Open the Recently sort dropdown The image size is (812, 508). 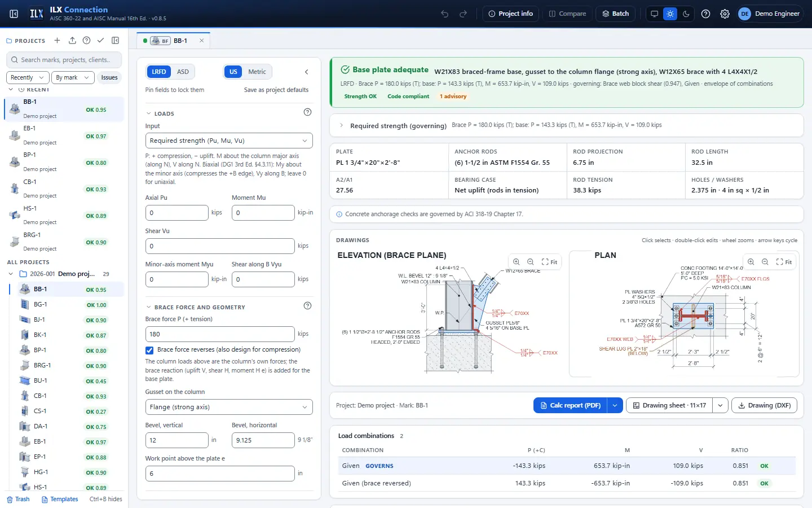point(27,77)
